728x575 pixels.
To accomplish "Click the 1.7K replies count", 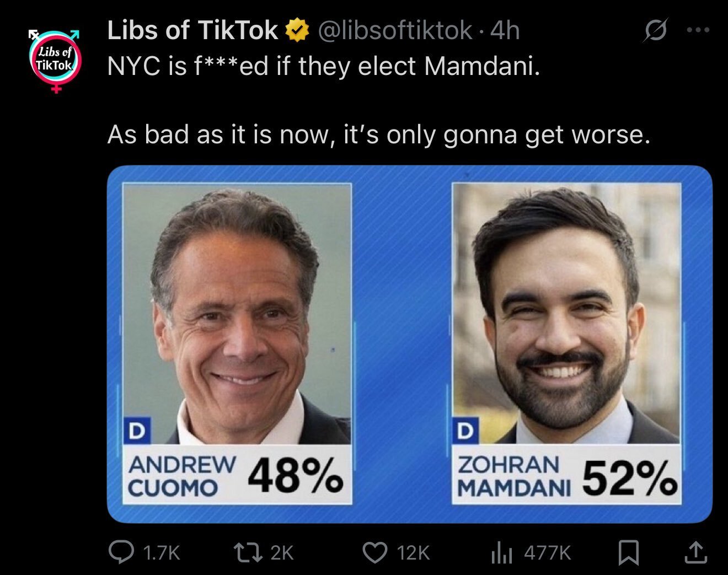I will 161,552.
